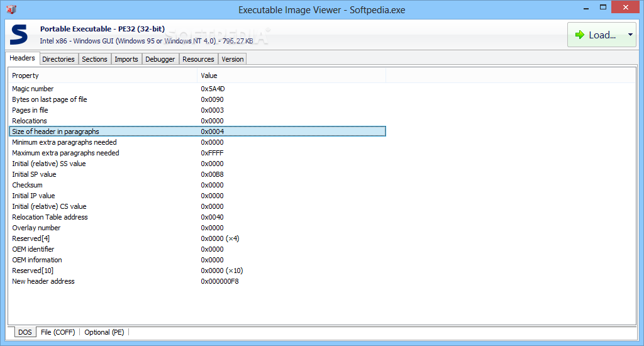The image size is (644, 346).
Task: Select Maximum extra paragraphs needed row
Action: [x=197, y=153]
